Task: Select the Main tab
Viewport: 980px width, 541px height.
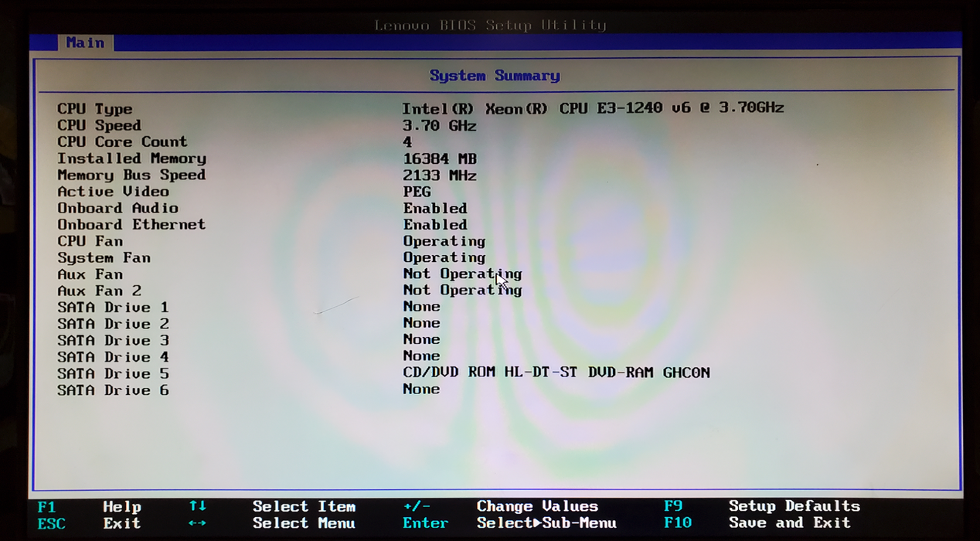Action: [85, 43]
